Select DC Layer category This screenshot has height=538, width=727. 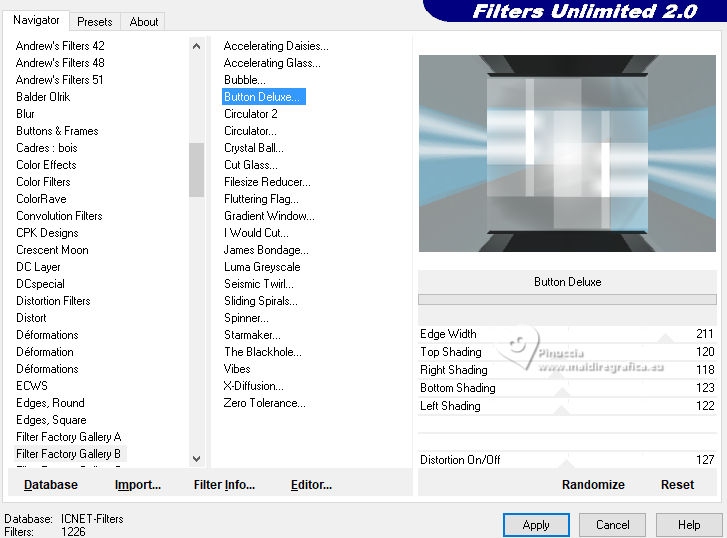[38, 267]
